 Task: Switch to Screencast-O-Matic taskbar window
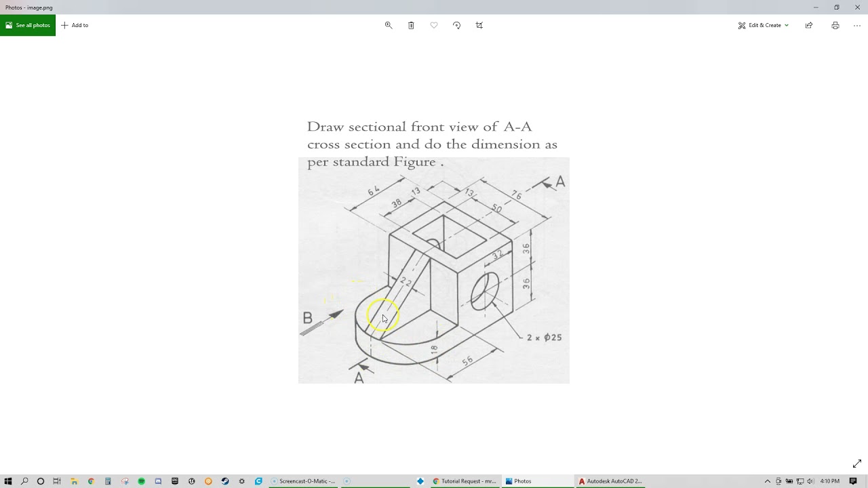pyautogui.click(x=303, y=481)
